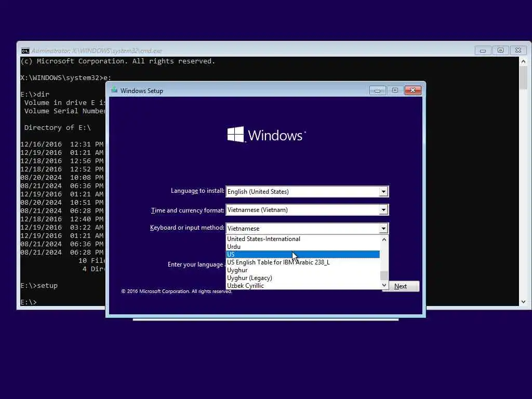Choose Uyghur (Legacy) keyboard layout
The image size is (532, 399).
tap(302, 278)
